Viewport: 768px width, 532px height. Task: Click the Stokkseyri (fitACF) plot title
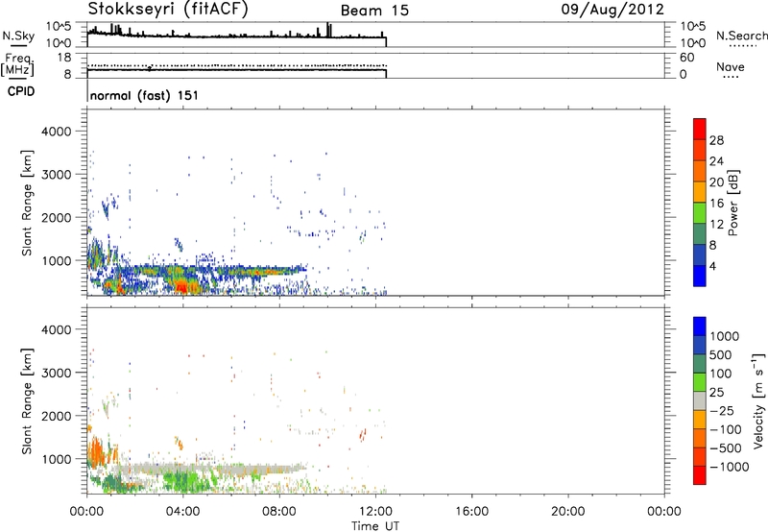(x=168, y=10)
